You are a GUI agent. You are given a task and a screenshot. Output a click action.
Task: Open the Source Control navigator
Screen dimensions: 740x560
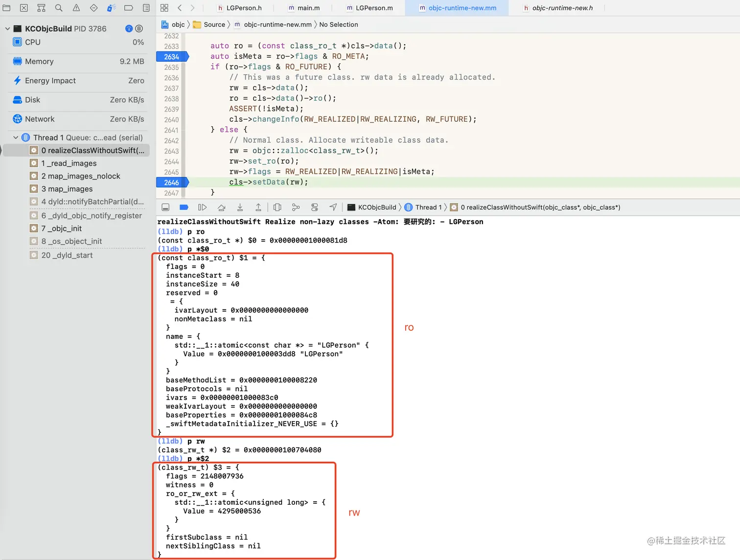24,8
